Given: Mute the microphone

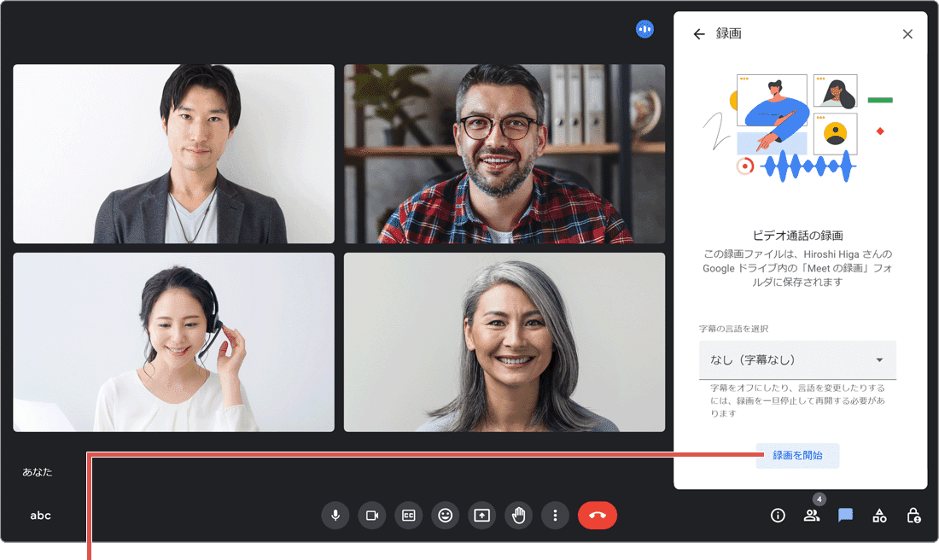Looking at the screenshot, I should point(335,515).
